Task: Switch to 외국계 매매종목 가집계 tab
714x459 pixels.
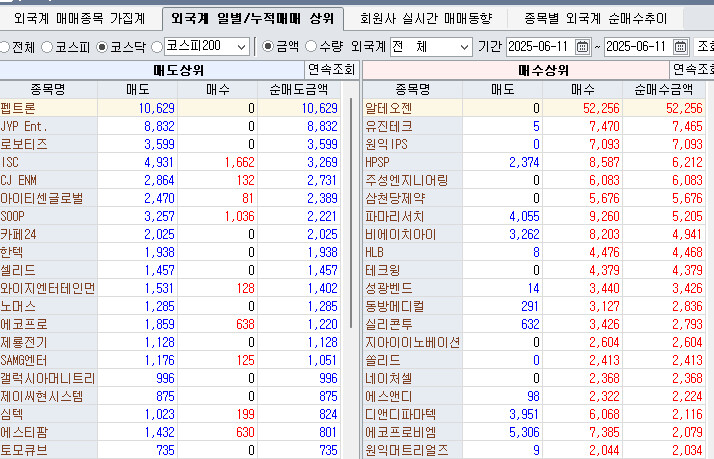Action: [x=80, y=19]
